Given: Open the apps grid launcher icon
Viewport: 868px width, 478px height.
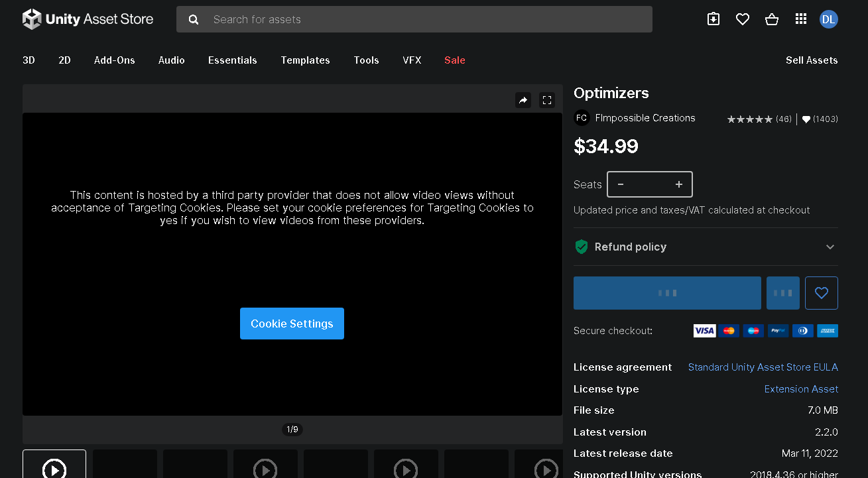Looking at the screenshot, I should [x=800, y=19].
